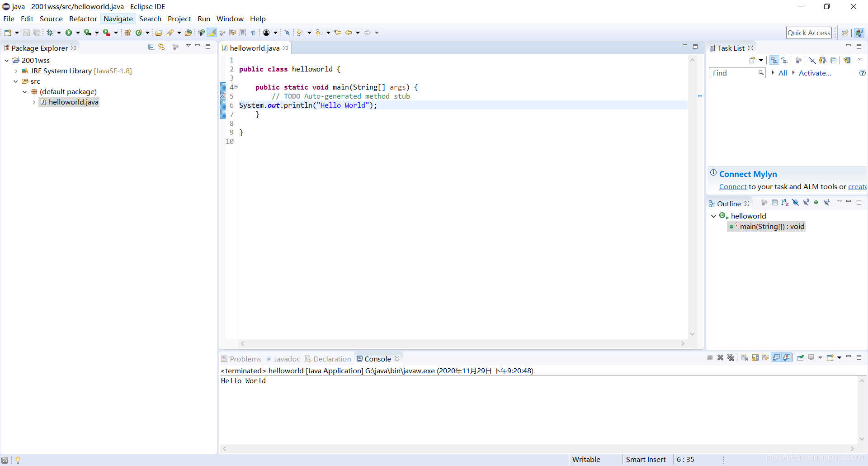
Task: Collapse helloworld class in Outline
Action: (x=713, y=216)
